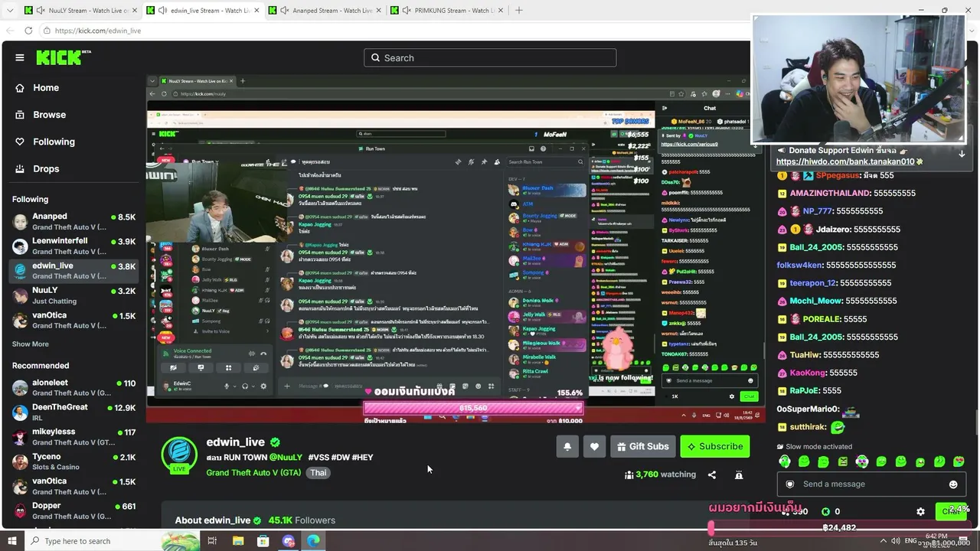Click the heart-eyes green emote
The width and height of the screenshot is (980, 551).
pyautogui.click(x=959, y=461)
